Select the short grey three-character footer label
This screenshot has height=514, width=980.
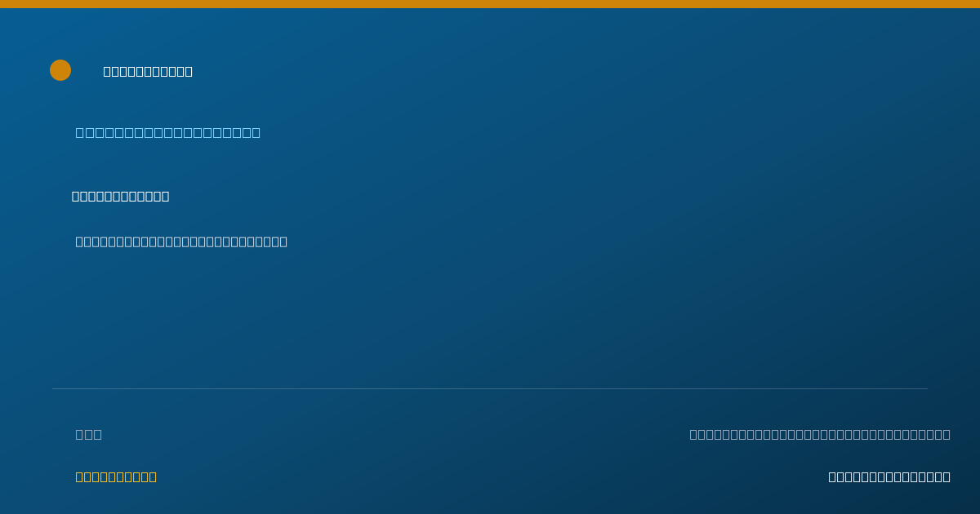[89, 434]
